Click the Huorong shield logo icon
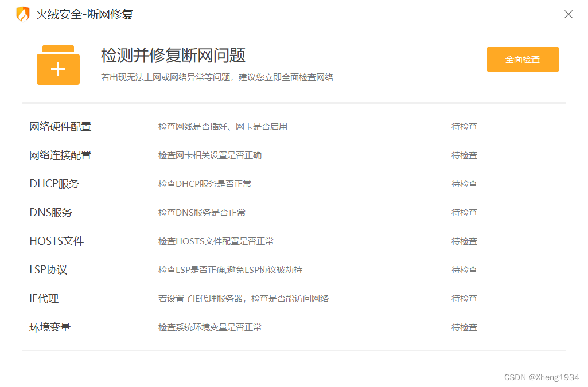588x387 pixels. [23, 14]
